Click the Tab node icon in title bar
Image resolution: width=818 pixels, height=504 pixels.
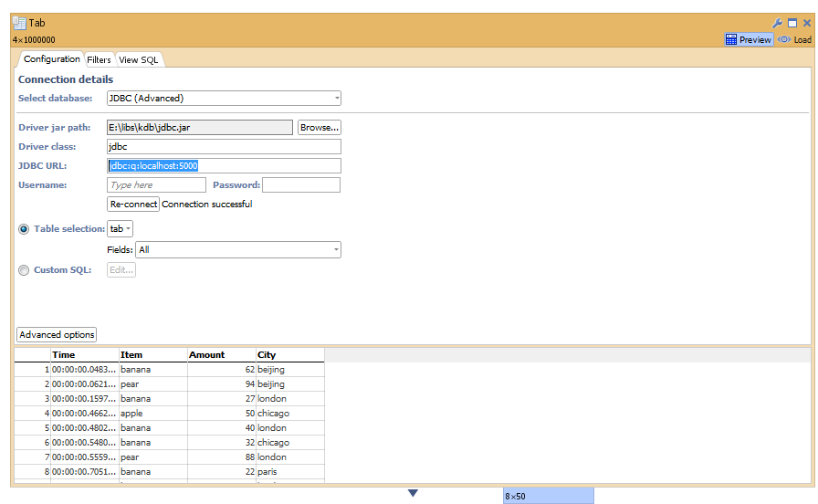19,23
